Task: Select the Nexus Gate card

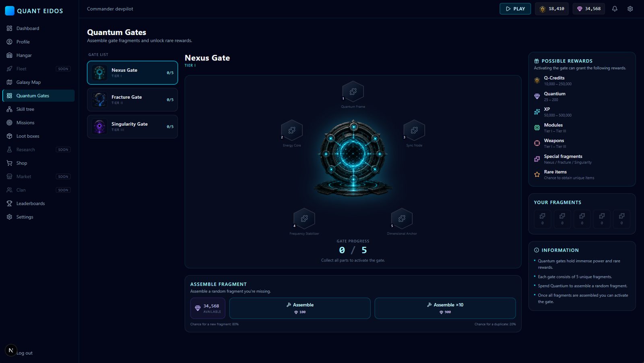Action: click(132, 73)
